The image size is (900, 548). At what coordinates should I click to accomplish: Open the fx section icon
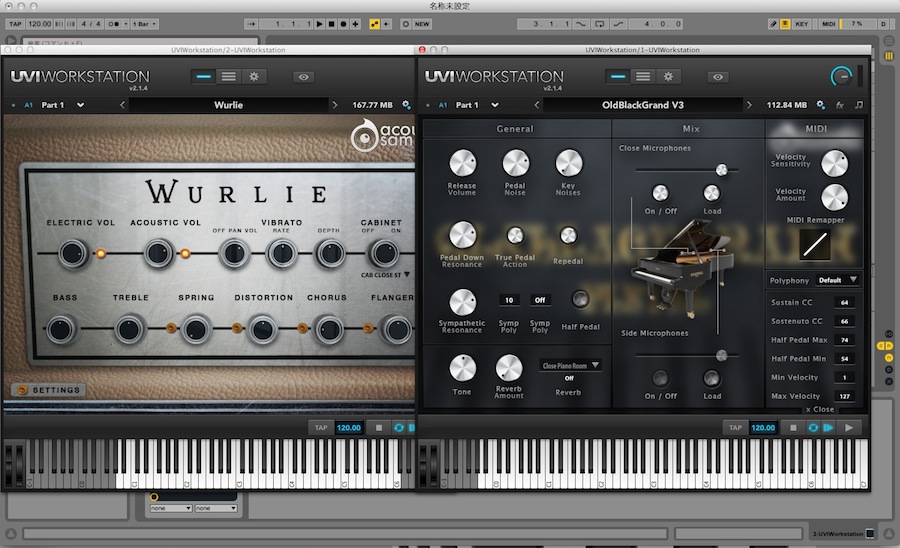(x=840, y=105)
